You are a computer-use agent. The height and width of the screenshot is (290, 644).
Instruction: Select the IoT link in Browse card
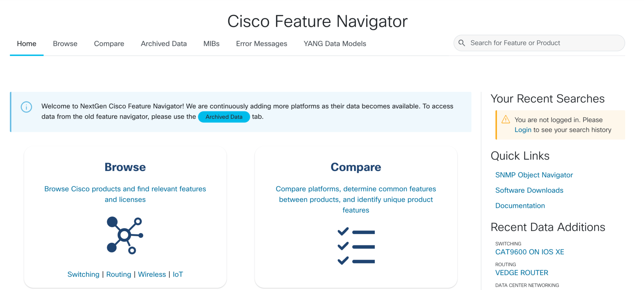tap(178, 274)
